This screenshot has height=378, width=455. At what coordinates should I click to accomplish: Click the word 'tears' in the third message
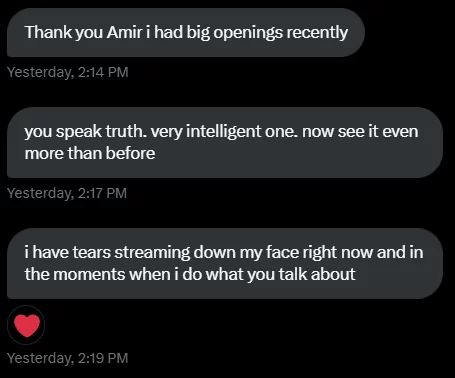[91, 252]
